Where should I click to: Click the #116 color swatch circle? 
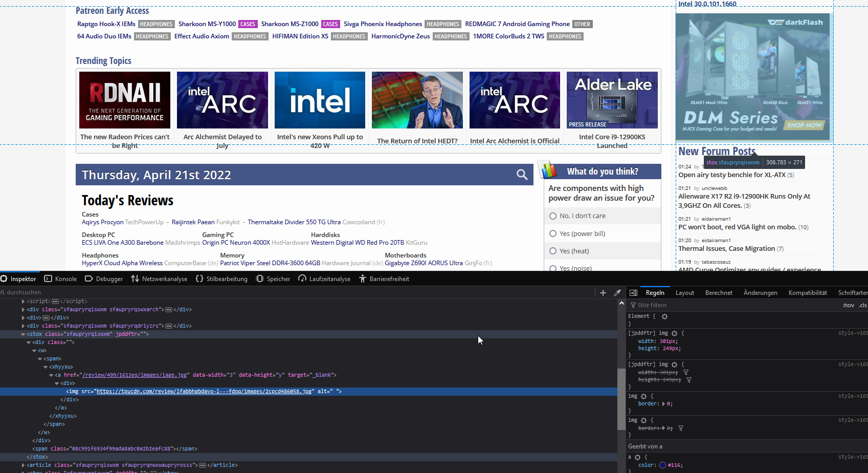tap(662, 465)
